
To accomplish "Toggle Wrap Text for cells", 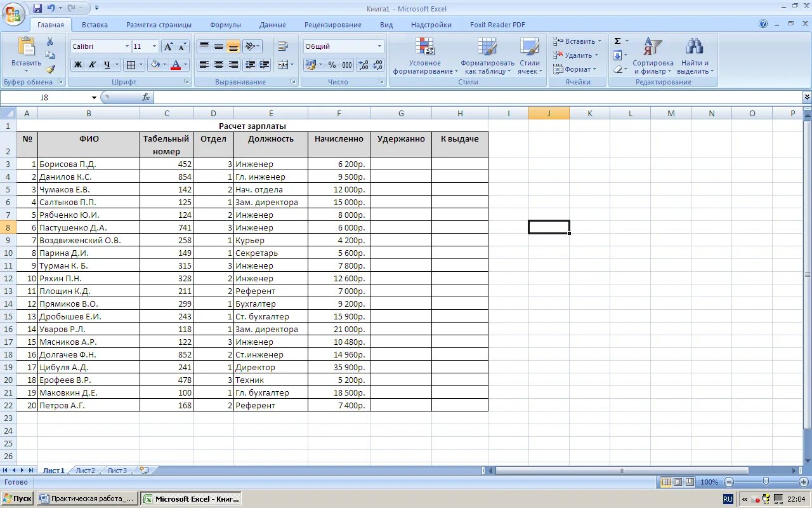I will click(x=283, y=46).
